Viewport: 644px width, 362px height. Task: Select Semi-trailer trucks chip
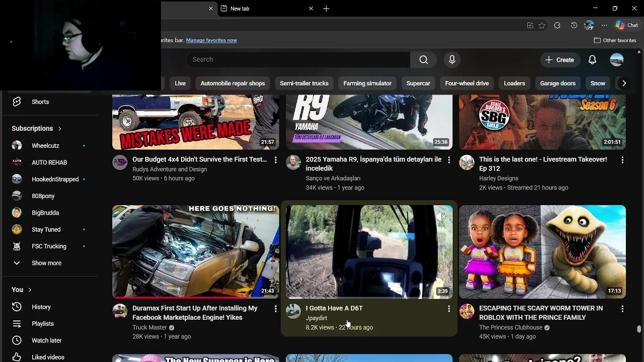coord(304,83)
